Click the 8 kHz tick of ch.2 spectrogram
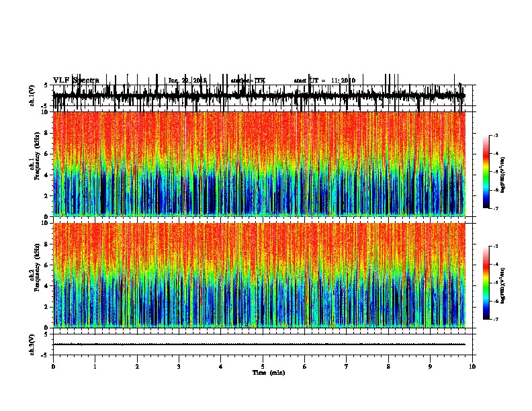 coord(47,244)
